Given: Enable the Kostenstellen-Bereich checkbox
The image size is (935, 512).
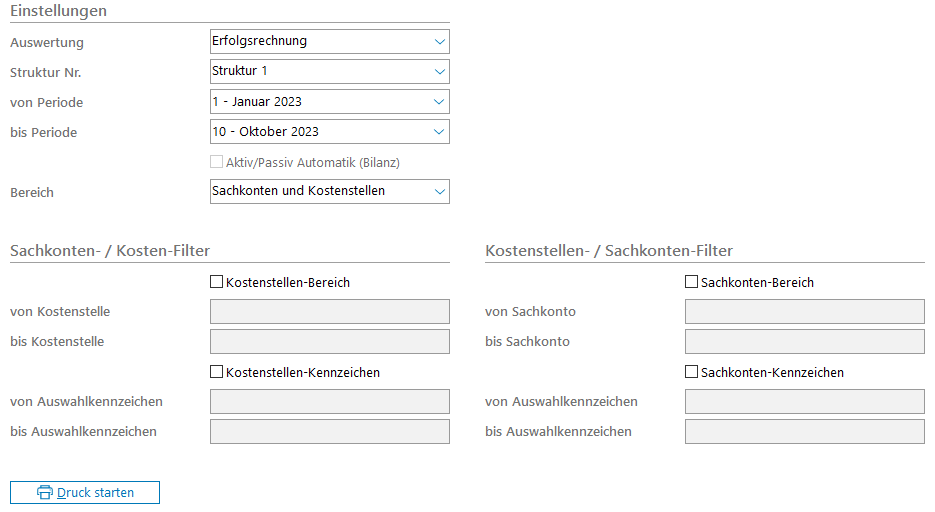Looking at the screenshot, I should pyautogui.click(x=217, y=282).
